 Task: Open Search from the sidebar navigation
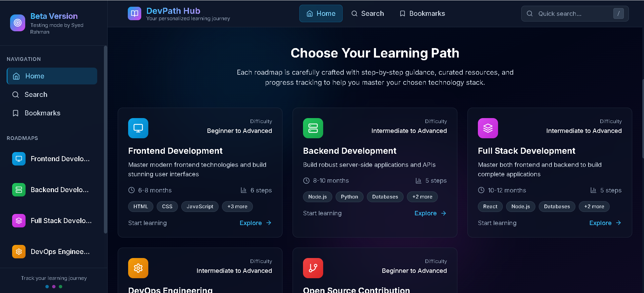click(36, 95)
